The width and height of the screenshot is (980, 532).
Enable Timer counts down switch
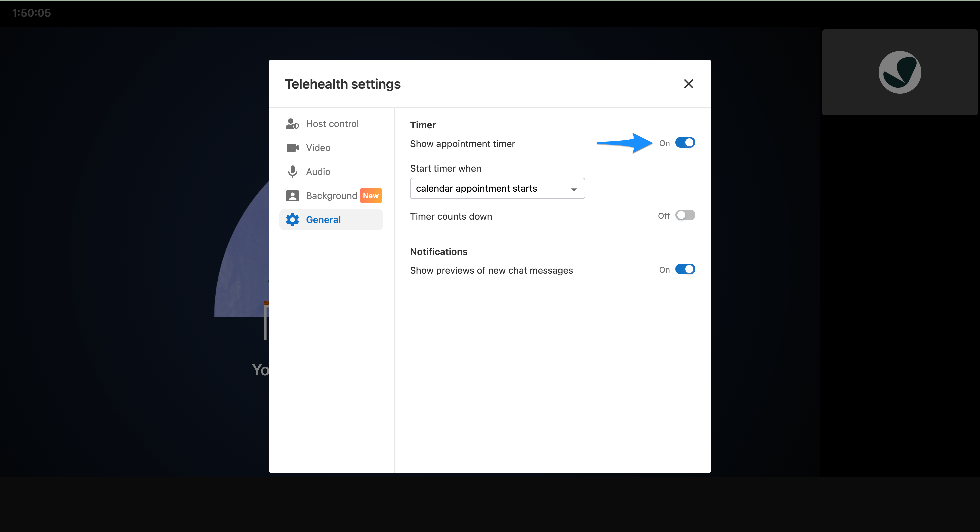[x=685, y=215]
